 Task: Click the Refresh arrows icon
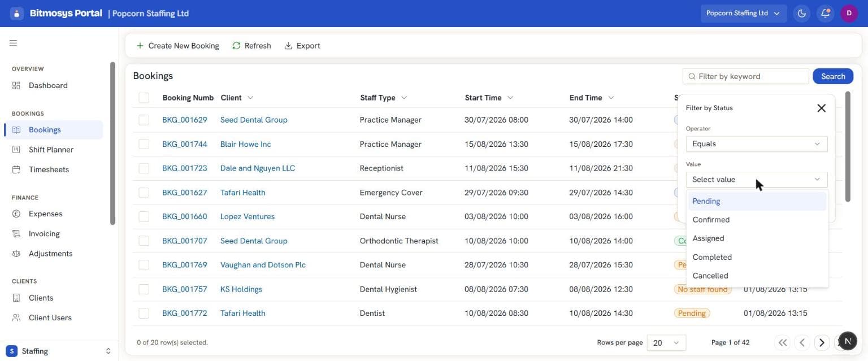(x=236, y=46)
